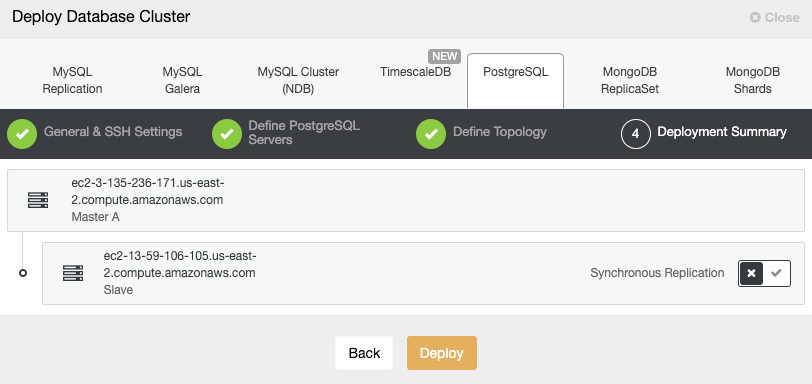Viewport: 812px width, 384px height.
Task: Click the General & SSH Settings green checkmark
Action: tap(22, 134)
